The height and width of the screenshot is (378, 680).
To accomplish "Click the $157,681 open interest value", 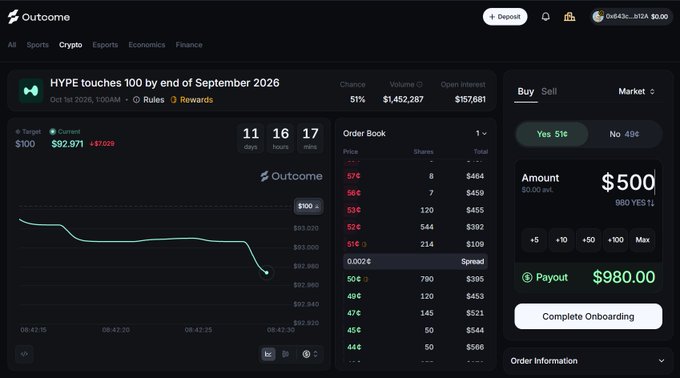I will pos(470,99).
